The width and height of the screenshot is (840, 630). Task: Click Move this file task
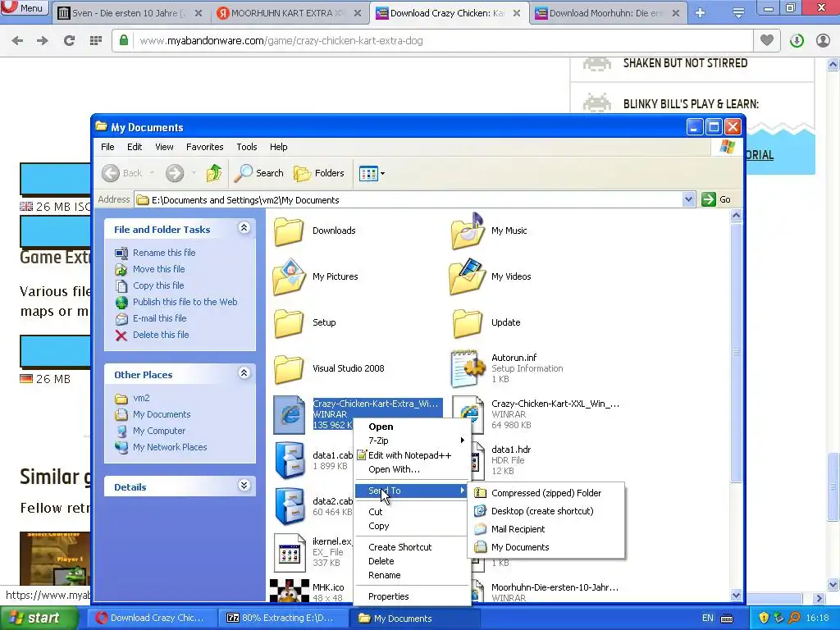[158, 269]
